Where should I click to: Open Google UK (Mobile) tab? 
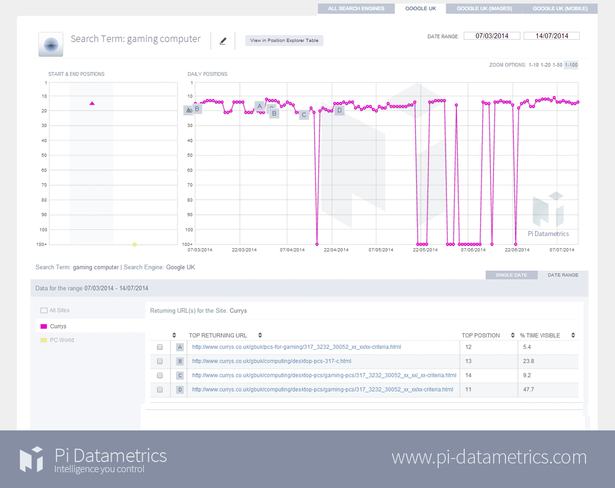560,9
